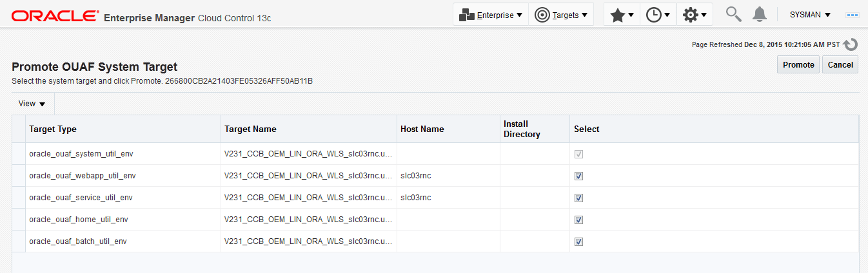
Task: Uncheck Select for oracle_ouaf_webapp_util_env
Action: (x=578, y=176)
